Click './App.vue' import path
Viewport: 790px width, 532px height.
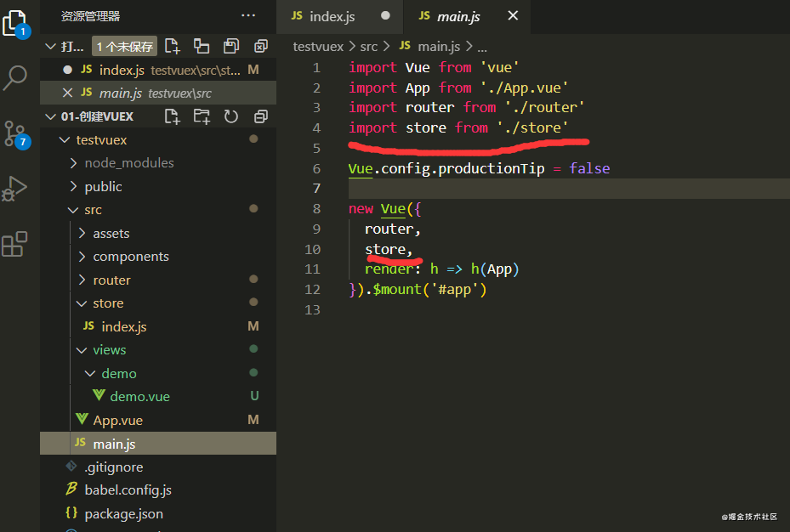tap(524, 88)
